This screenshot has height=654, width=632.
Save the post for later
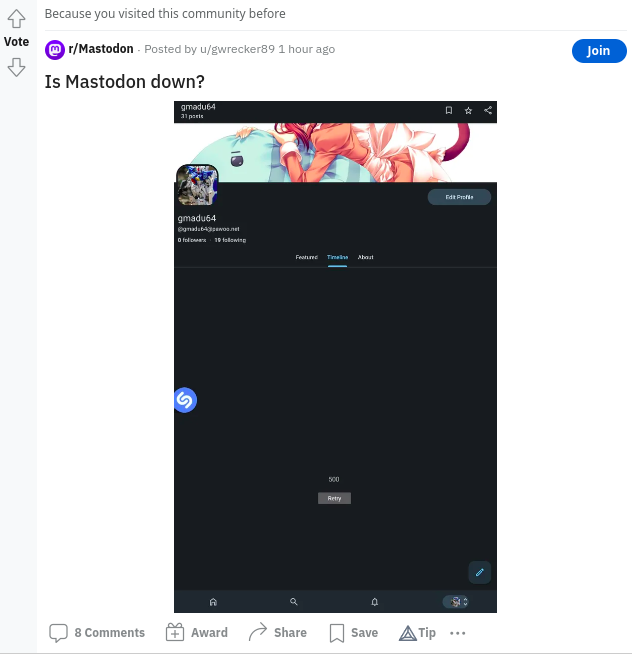354,633
